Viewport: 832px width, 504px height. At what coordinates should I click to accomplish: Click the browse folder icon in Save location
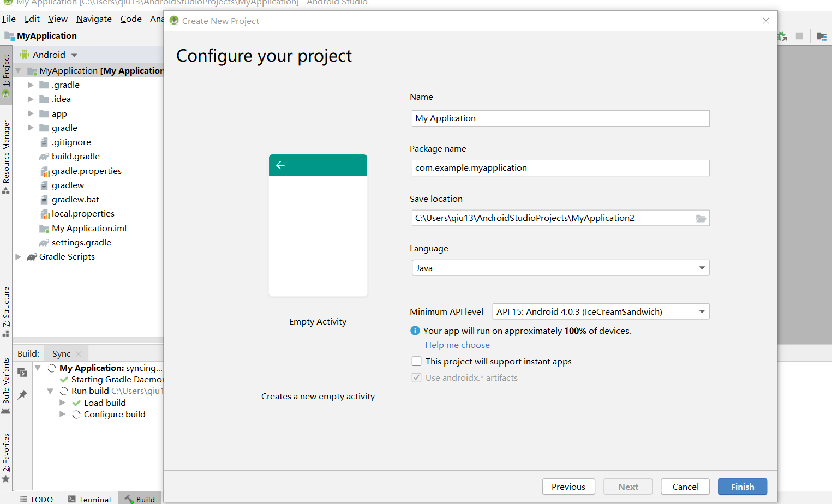[x=701, y=218]
